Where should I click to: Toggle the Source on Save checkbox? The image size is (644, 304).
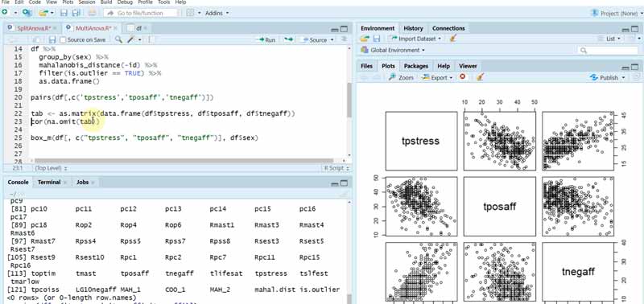pos(63,39)
